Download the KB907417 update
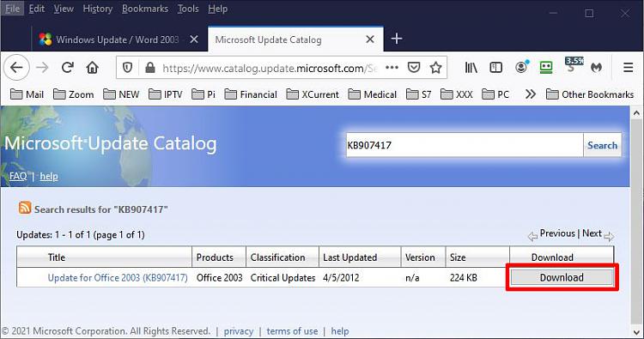This screenshot has width=644, height=339. (562, 277)
